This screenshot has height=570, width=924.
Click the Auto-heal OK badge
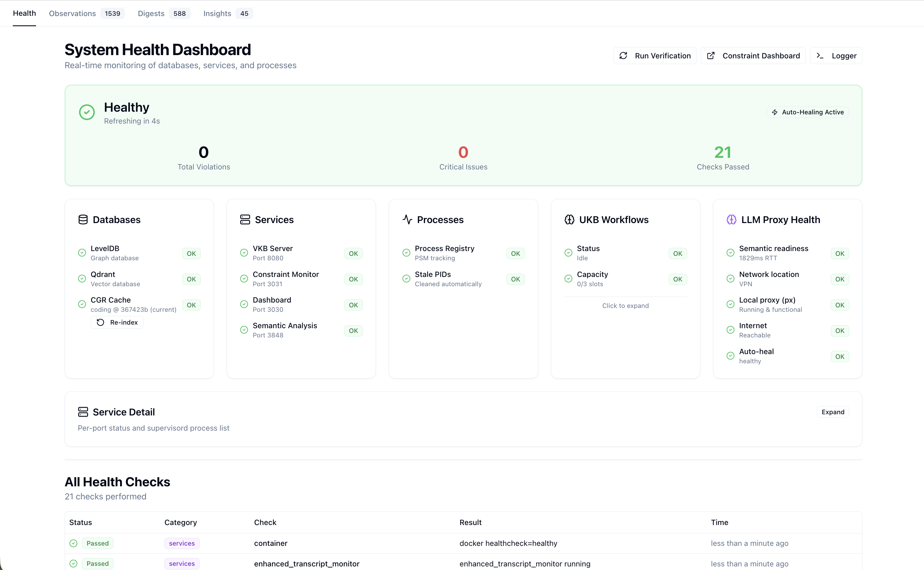tap(840, 357)
